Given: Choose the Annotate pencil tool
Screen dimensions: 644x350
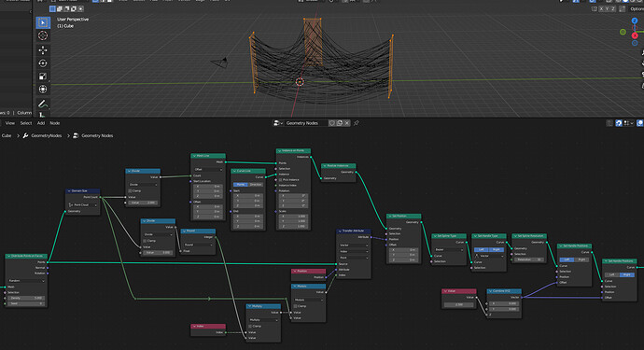Looking at the screenshot, I should coord(43,104).
